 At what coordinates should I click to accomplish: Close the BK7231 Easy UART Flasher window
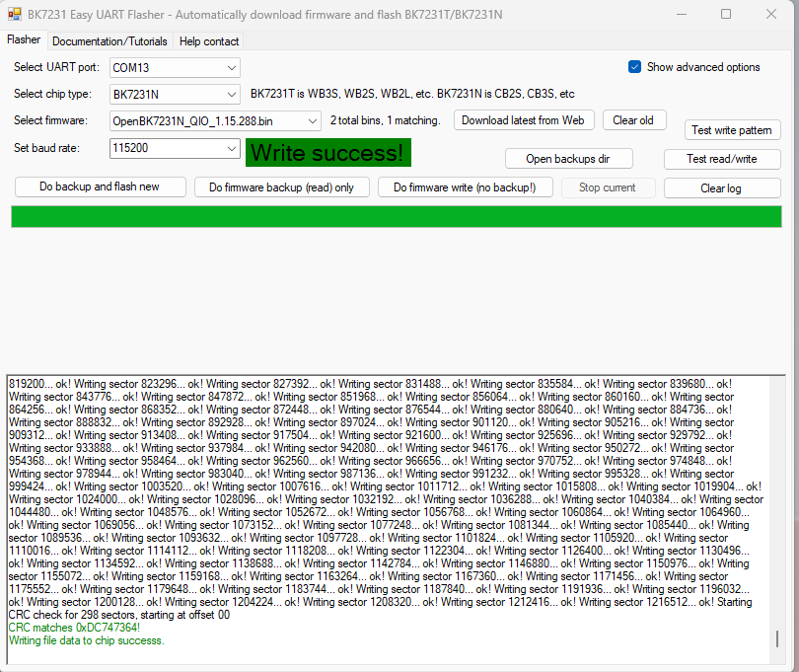click(771, 14)
